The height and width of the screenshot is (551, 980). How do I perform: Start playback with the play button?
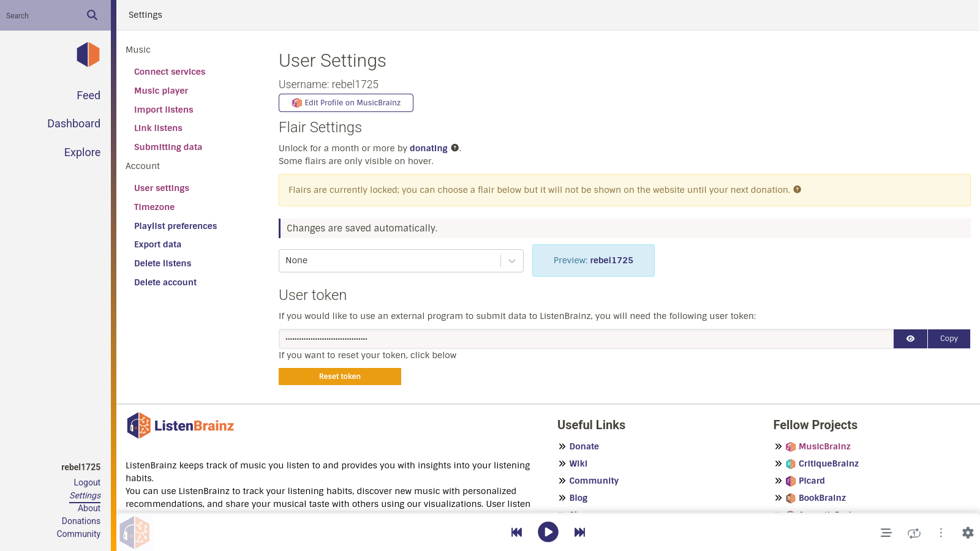(x=548, y=532)
